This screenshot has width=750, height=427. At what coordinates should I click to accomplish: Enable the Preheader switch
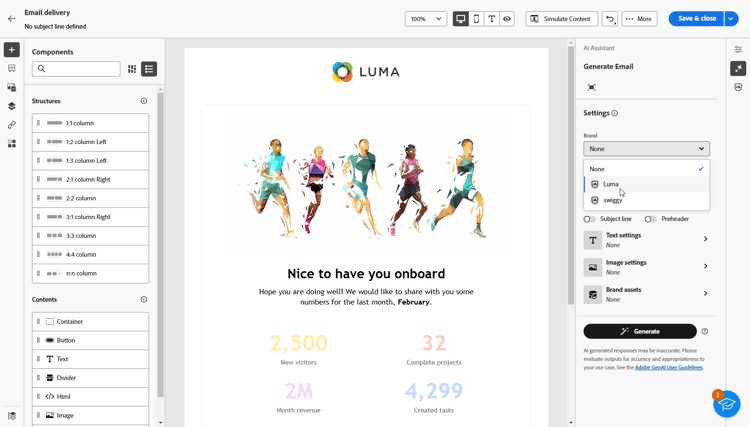pos(650,219)
